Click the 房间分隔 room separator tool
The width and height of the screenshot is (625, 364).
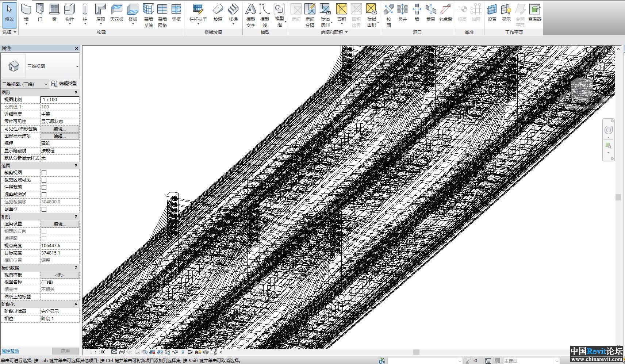310,15
